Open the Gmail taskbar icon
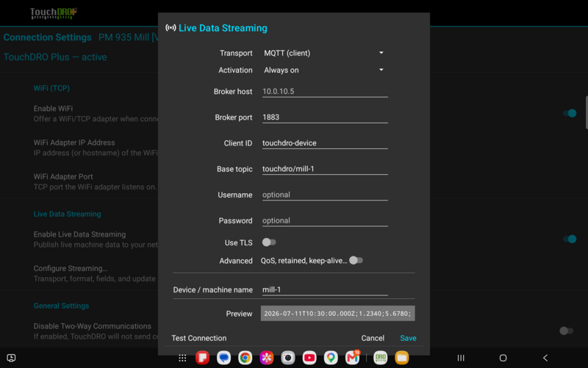The image size is (588, 368). tap(353, 358)
